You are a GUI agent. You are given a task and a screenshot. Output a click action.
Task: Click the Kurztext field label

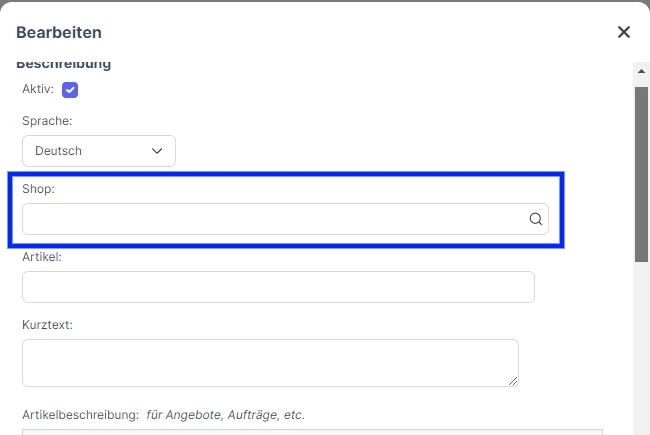click(x=47, y=325)
